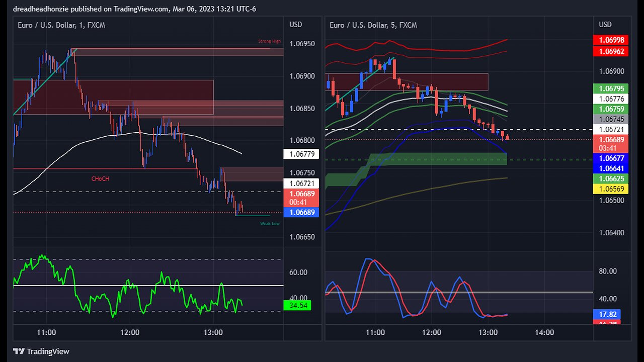Click the 11:00 time label on left chart
644x362 pixels.
[x=46, y=332]
